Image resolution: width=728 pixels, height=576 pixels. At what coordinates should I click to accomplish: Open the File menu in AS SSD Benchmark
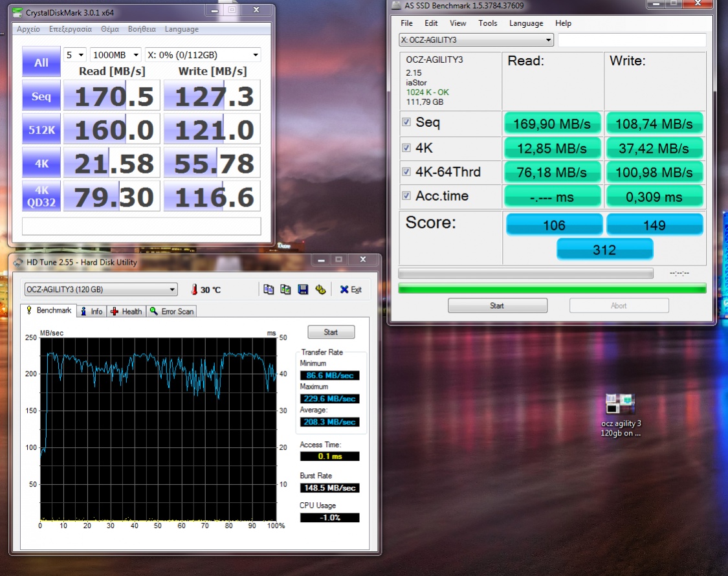click(x=407, y=23)
